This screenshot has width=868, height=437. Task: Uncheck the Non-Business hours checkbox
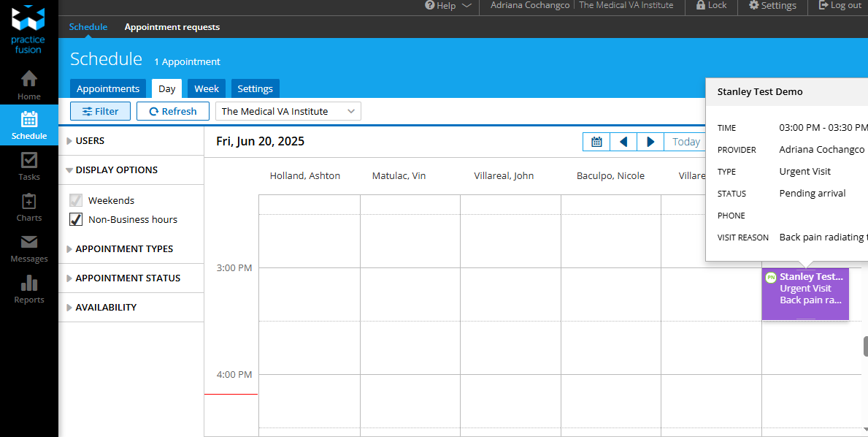point(76,219)
